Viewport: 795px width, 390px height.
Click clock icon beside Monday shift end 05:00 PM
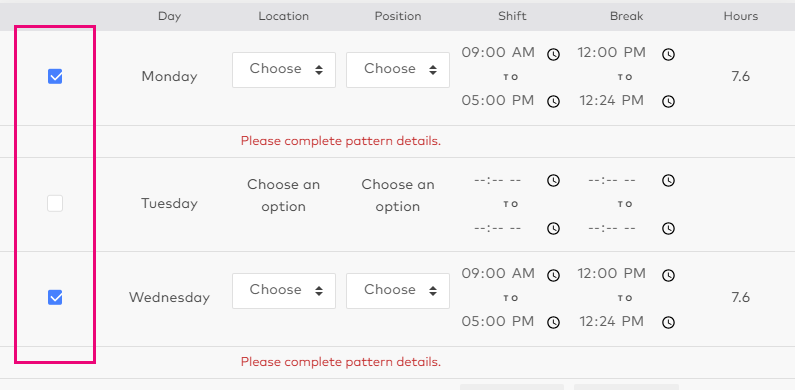click(553, 102)
